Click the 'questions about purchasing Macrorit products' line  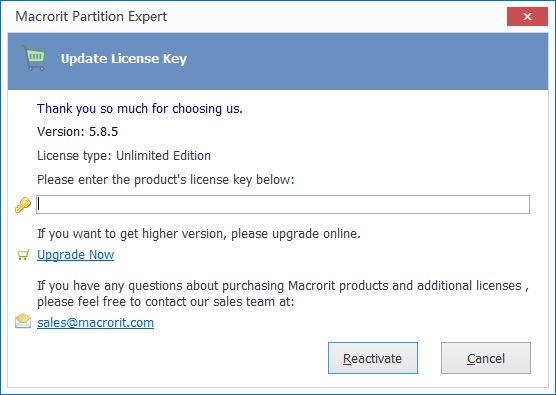pos(283,286)
